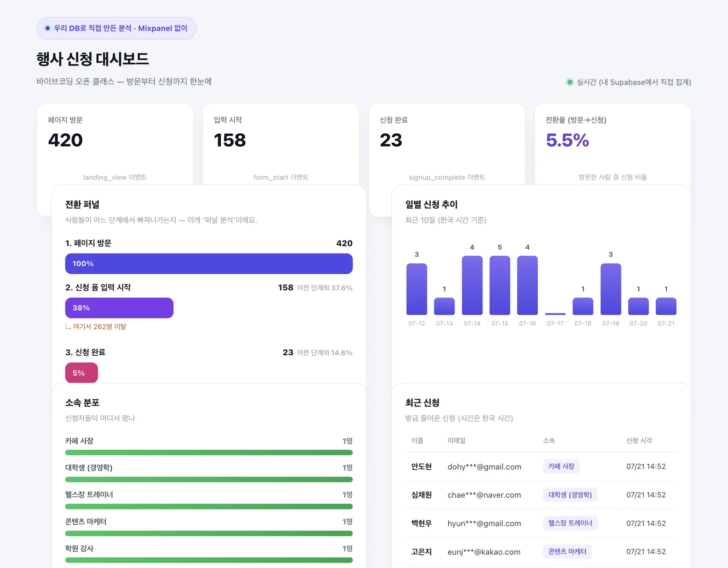This screenshot has width=728, height=568.
Task: Click the 07-14 bar in daily chart
Action: [472, 285]
